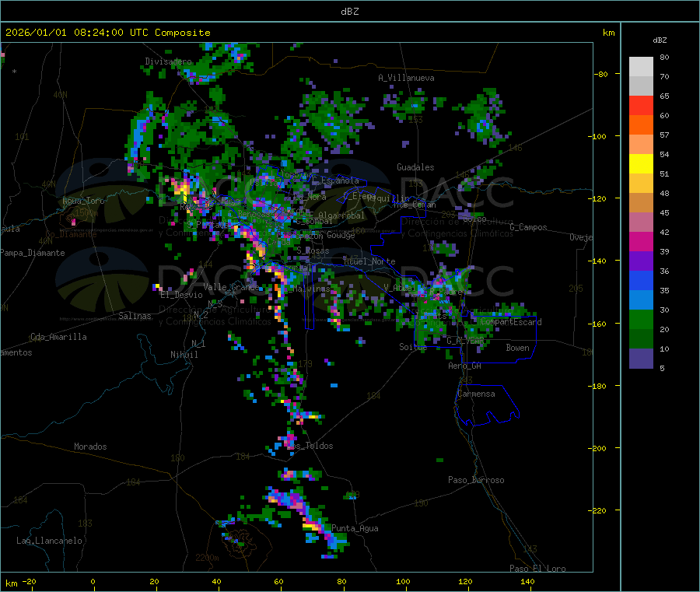Click the Los_Toldos place label
Viewport: 700px width, 592px height.
[310, 446]
